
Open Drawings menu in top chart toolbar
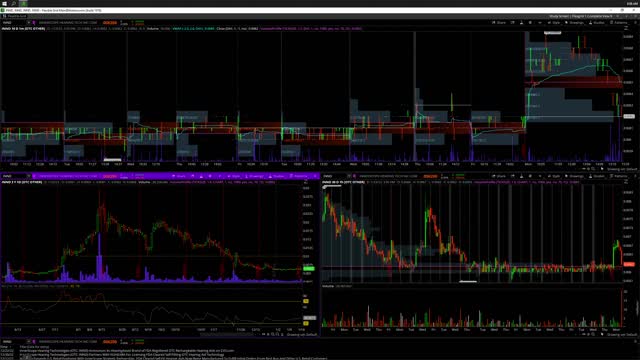(575, 22)
